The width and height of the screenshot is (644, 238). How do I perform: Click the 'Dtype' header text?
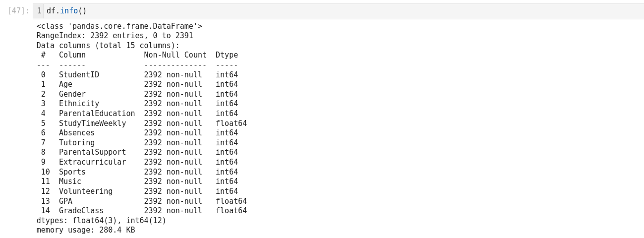[227, 55]
